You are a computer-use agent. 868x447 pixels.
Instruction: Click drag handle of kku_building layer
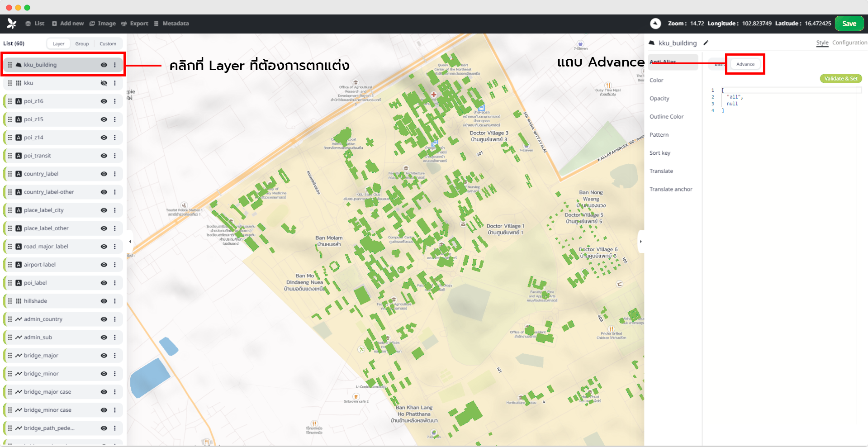(x=10, y=65)
